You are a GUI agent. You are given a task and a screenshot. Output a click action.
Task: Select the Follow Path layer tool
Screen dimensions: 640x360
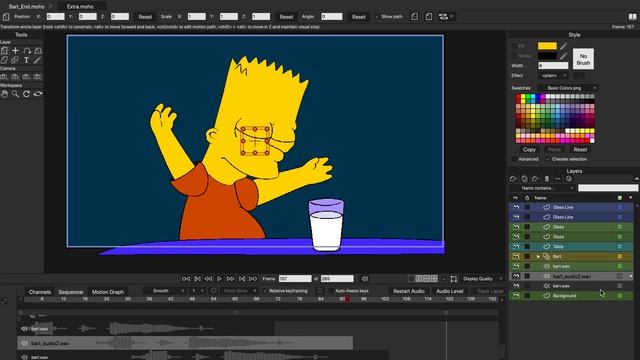coord(27,51)
